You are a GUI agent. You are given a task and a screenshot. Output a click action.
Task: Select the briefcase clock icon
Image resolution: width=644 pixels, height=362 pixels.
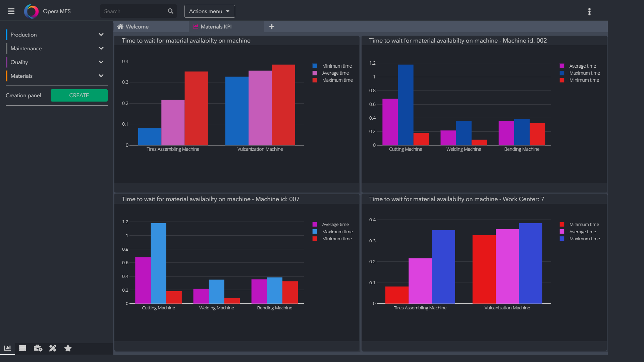pos(38,348)
